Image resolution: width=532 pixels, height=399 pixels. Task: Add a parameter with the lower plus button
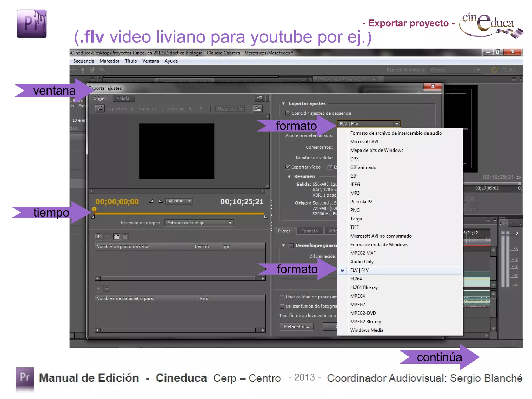coord(98,288)
